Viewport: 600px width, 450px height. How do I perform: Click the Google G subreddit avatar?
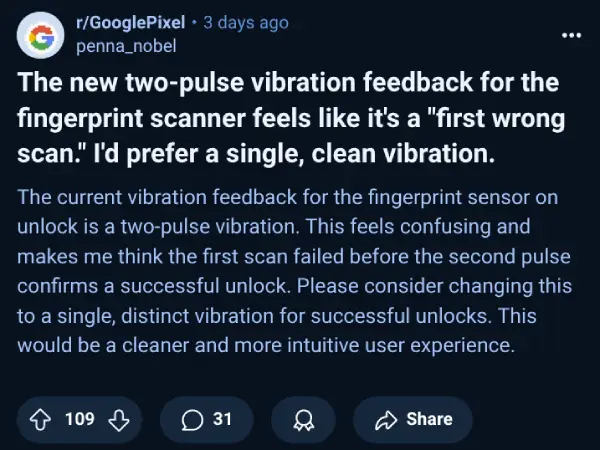pyautogui.click(x=41, y=36)
